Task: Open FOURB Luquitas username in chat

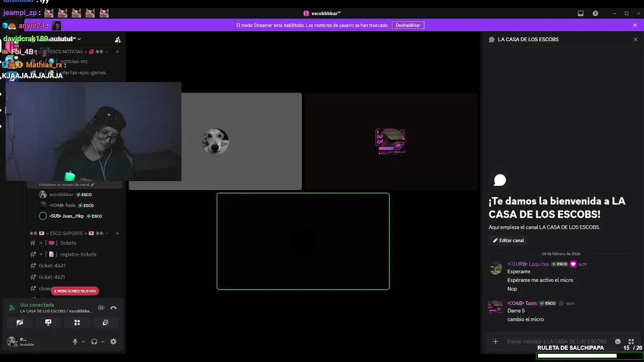Action: point(528,264)
